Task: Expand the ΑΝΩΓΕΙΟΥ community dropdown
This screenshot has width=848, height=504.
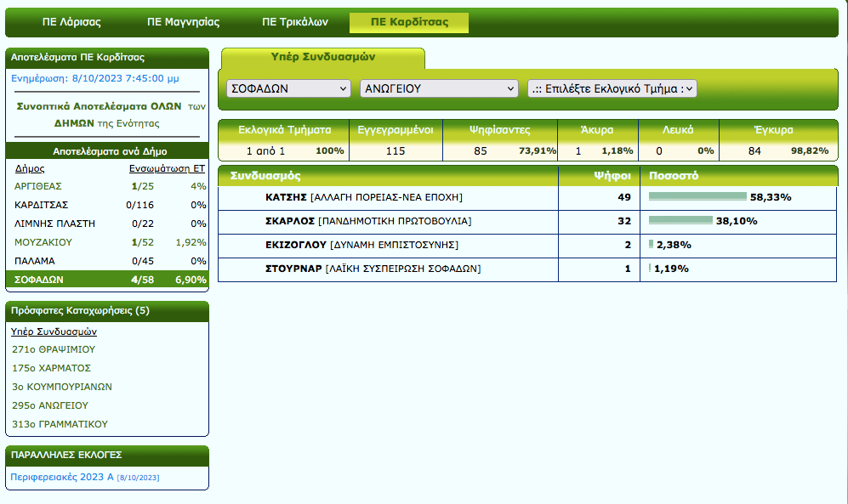Action: (439, 88)
